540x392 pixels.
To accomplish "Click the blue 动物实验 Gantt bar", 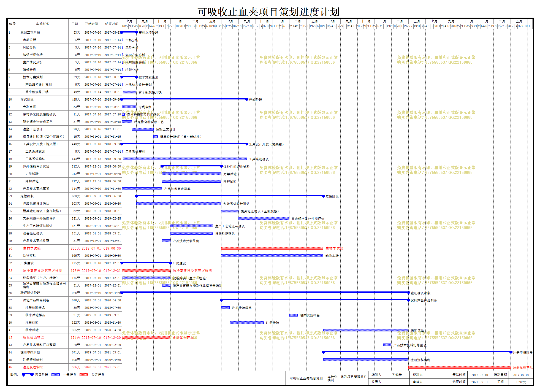I will 272,256.
